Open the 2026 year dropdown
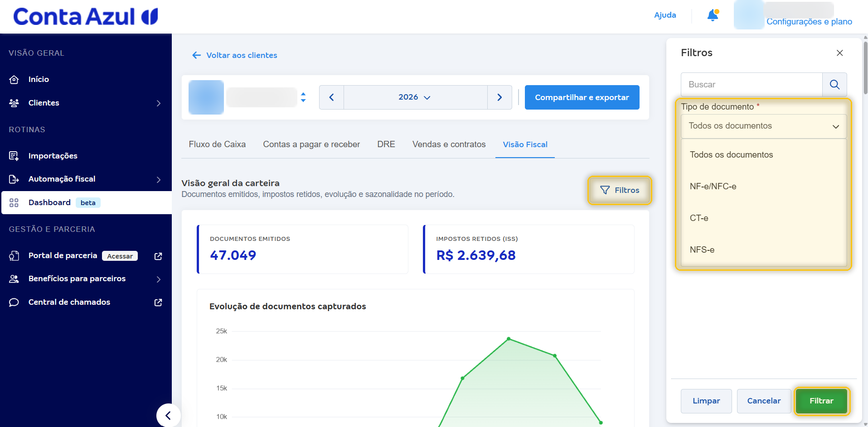Screen dimensions: 868x427 click(415, 97)
